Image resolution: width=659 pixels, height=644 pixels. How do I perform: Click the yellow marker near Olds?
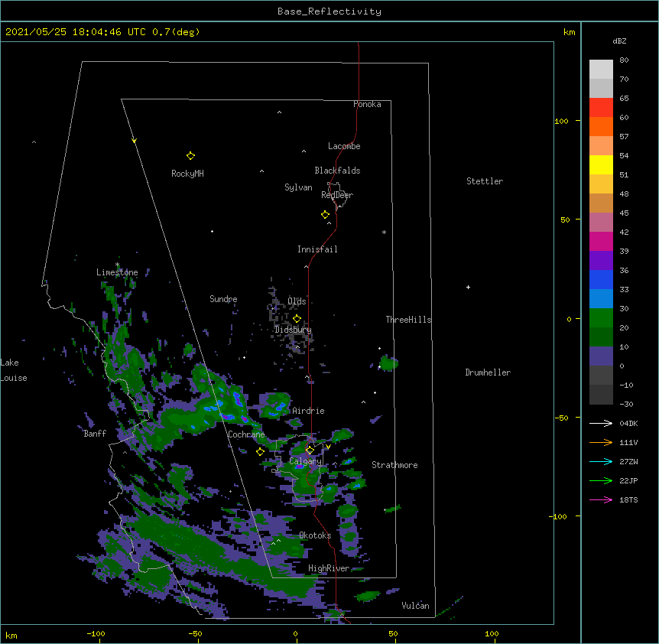click(x=297, y=319)
